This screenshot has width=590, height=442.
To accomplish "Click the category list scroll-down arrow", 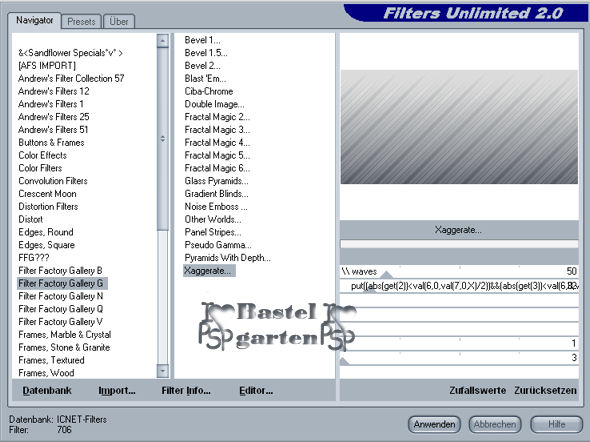I will coord(163,371).
